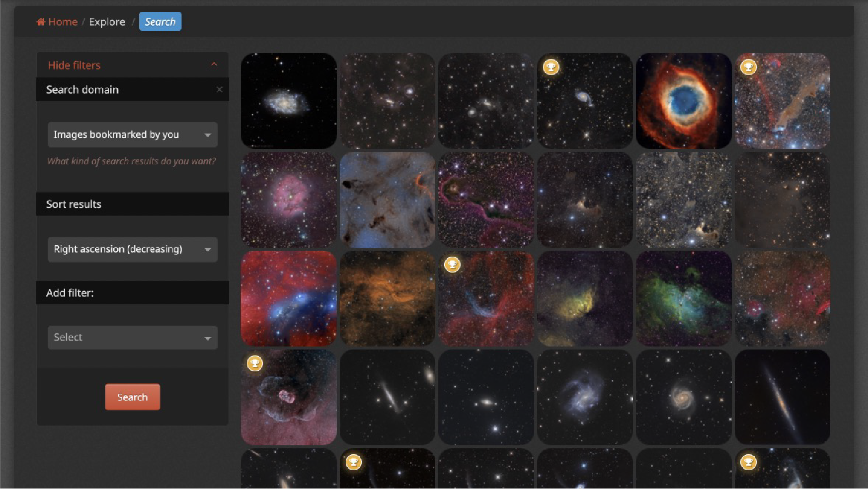Collapse the Hide filters panel
Viewport: 868px width, 489px height.
click(x=132, y=65)
